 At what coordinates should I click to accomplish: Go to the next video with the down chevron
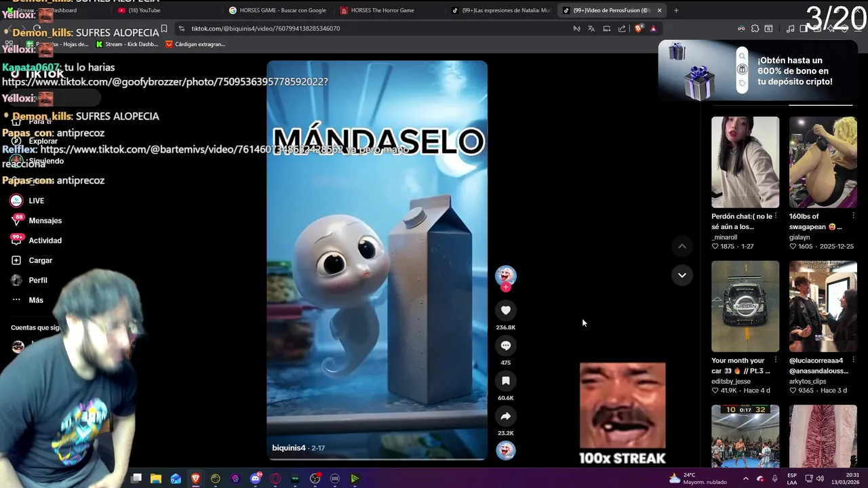tap(682, 275)
